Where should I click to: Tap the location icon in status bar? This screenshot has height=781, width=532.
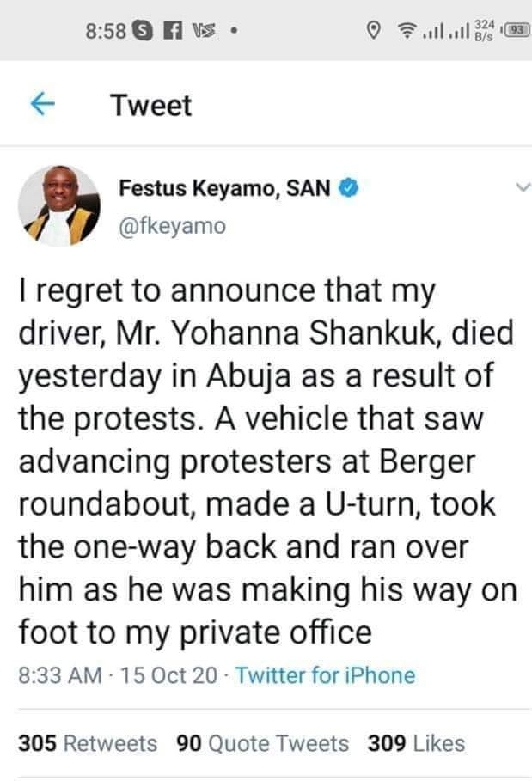click(373, 32)
